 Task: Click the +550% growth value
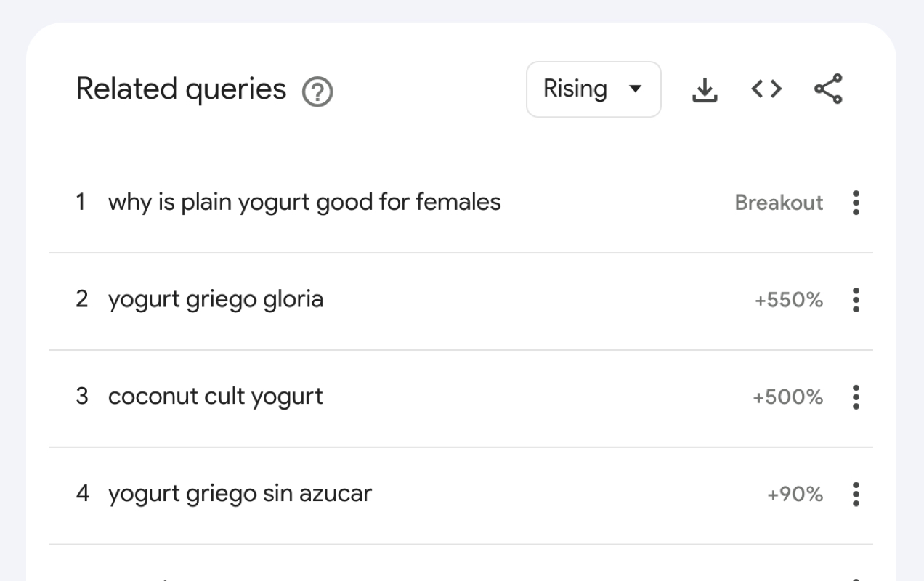pos(789,300)
